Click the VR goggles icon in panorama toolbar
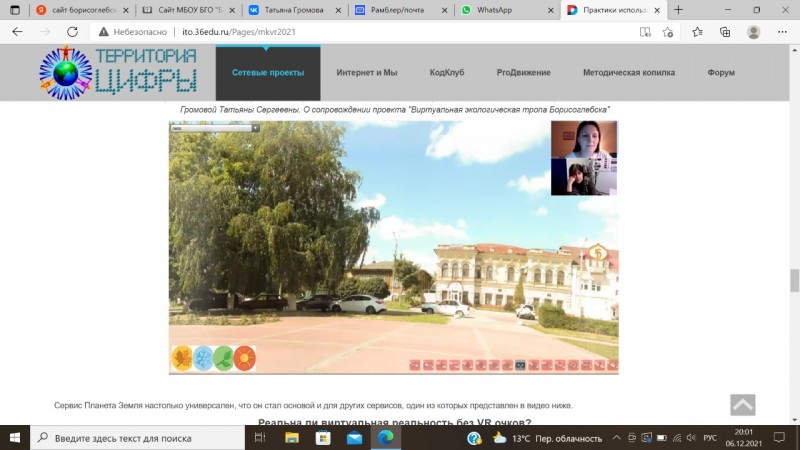This screenshot has height=450, width=800. pyautogui.click(x=520, y=365)
